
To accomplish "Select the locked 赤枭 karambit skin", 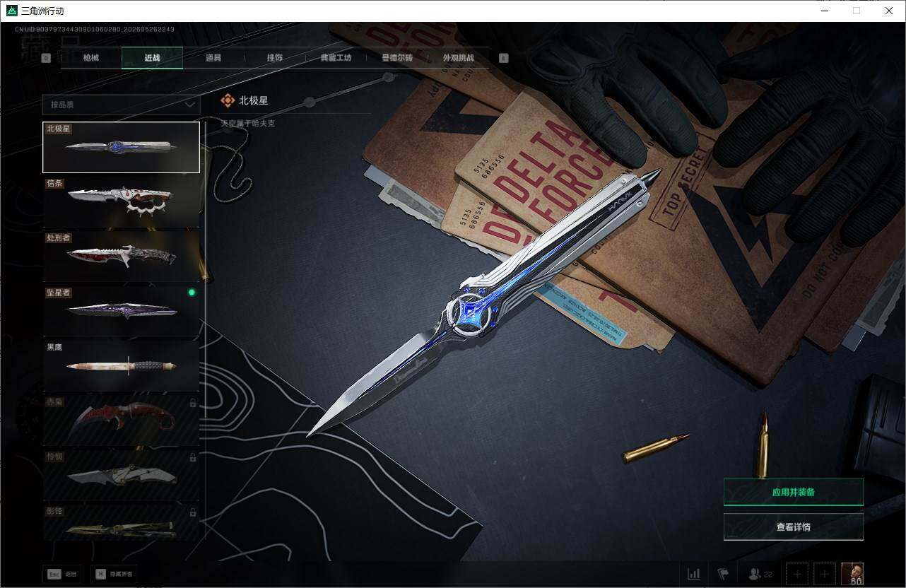I will click(121, 420).
